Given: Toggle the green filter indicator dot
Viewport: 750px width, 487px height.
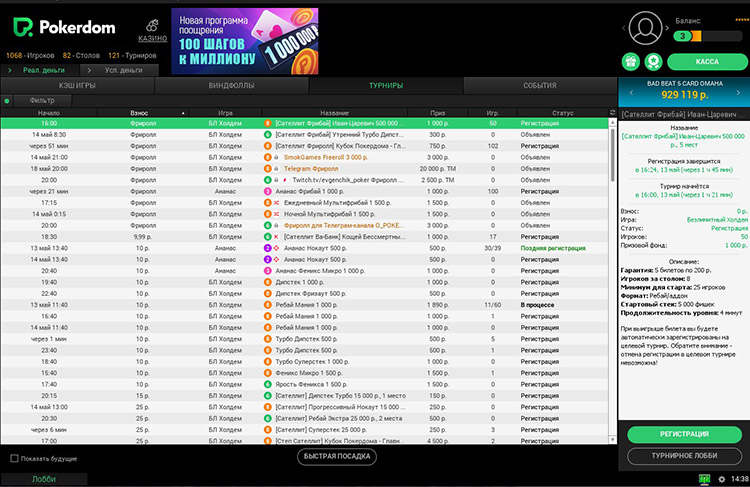Looking at the screenshot, I should point(7,101).
